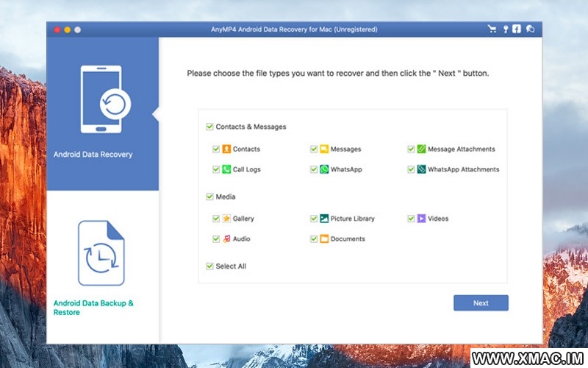Click the WhatsApp Attachments label text

pos(464,169)
